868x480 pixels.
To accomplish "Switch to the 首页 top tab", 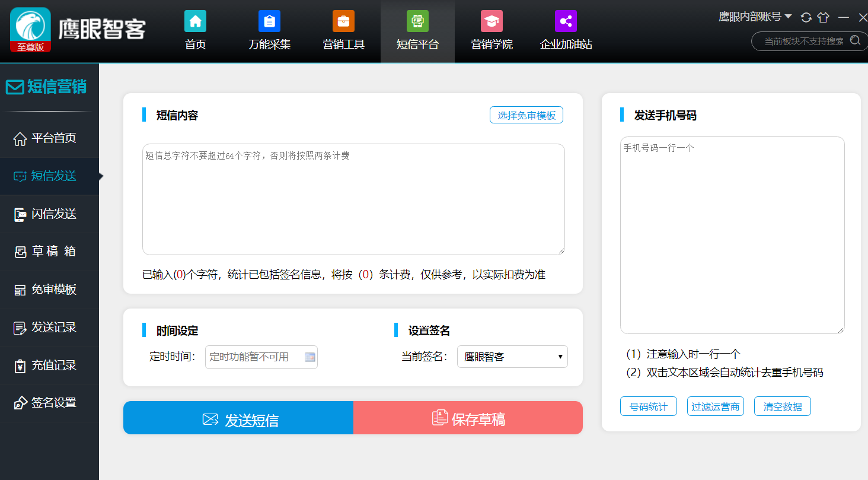I will click(x=195, y=31).
